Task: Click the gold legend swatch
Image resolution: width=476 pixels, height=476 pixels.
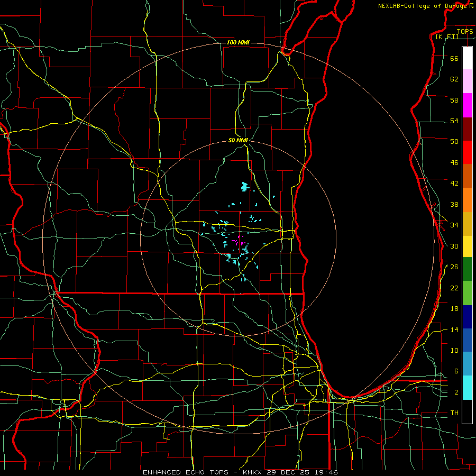Action: pyautogui.click(x=467, y=224)
